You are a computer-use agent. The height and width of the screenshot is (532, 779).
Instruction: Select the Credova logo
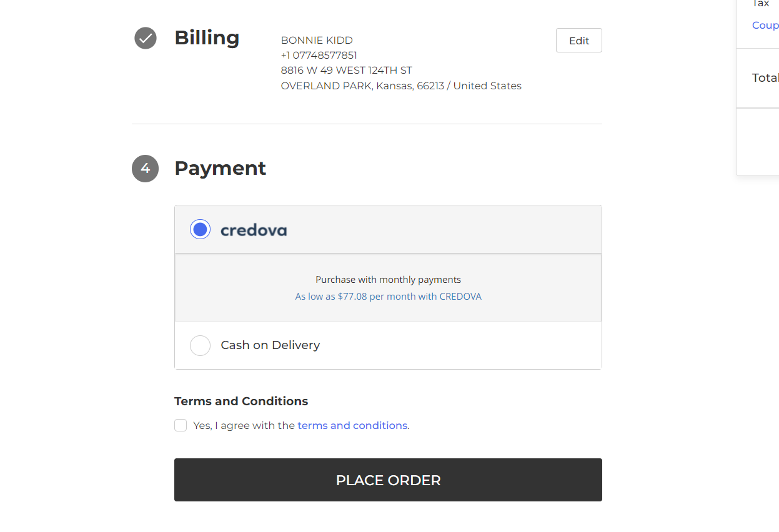254,230
